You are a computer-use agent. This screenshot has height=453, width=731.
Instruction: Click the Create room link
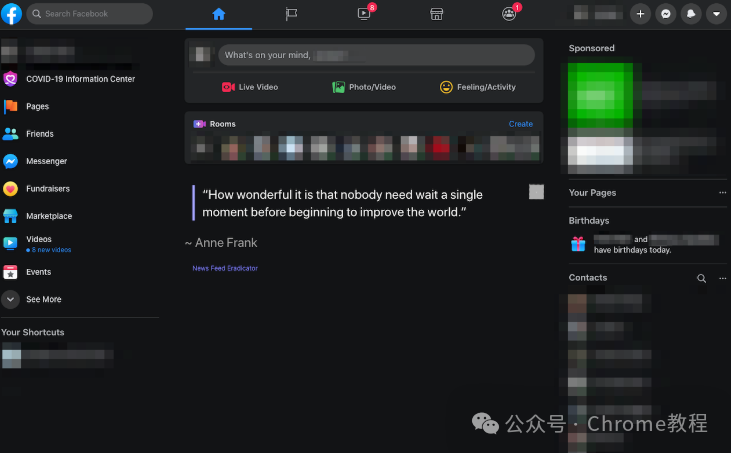[520, 124]
